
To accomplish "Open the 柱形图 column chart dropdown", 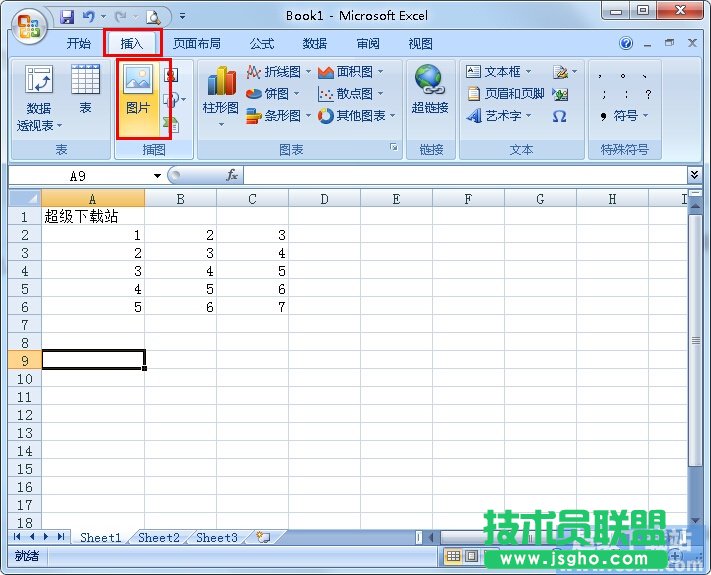I will [220, 100].
